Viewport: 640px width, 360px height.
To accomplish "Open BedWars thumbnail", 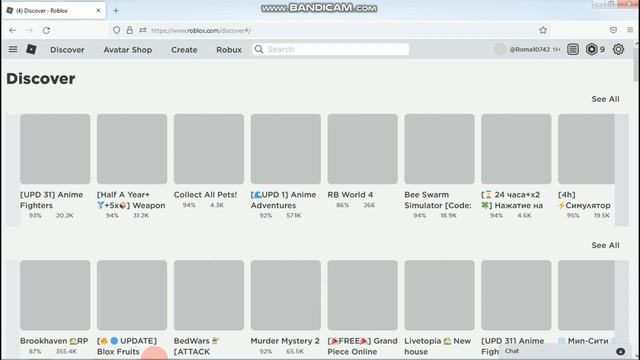I will 209,295.
